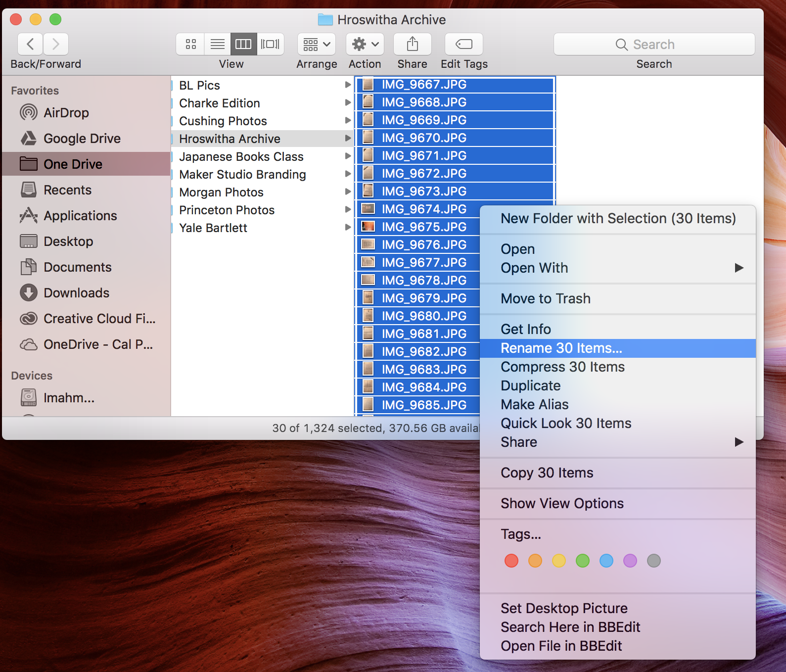This screenshot has width=786, height=672.
Task: Switch to column view mode
Action: [244, 44]
